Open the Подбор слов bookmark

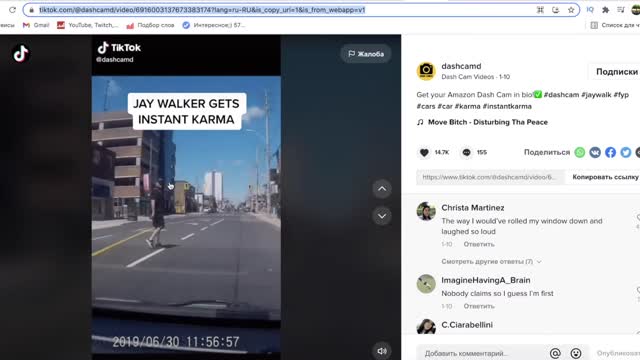(150, 25)
